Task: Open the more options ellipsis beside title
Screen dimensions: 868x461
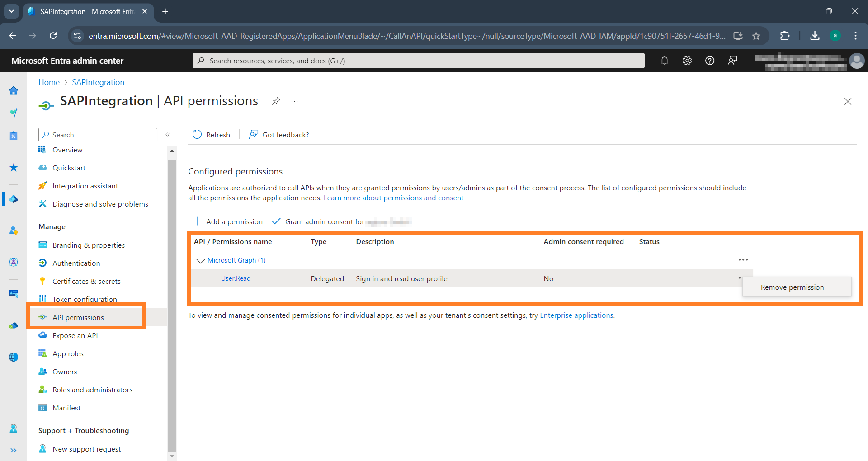Action: 294,101
